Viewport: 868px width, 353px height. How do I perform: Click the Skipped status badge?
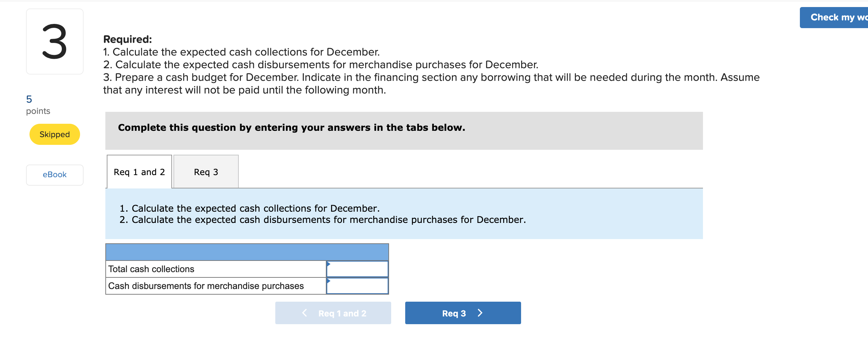pos(54,134)
